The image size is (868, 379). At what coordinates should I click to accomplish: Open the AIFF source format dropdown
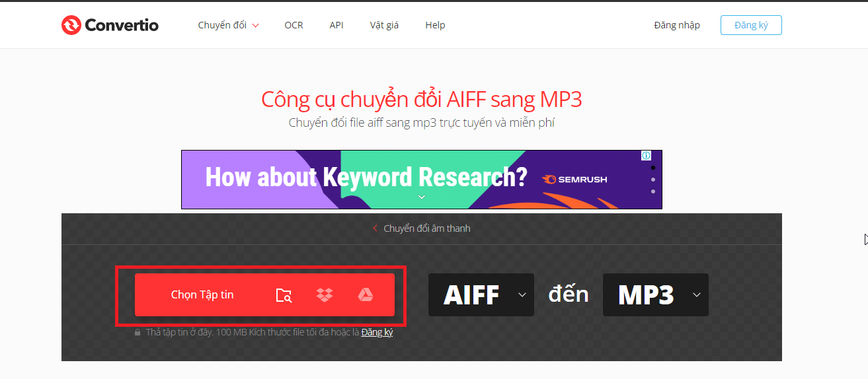point(481,294)
